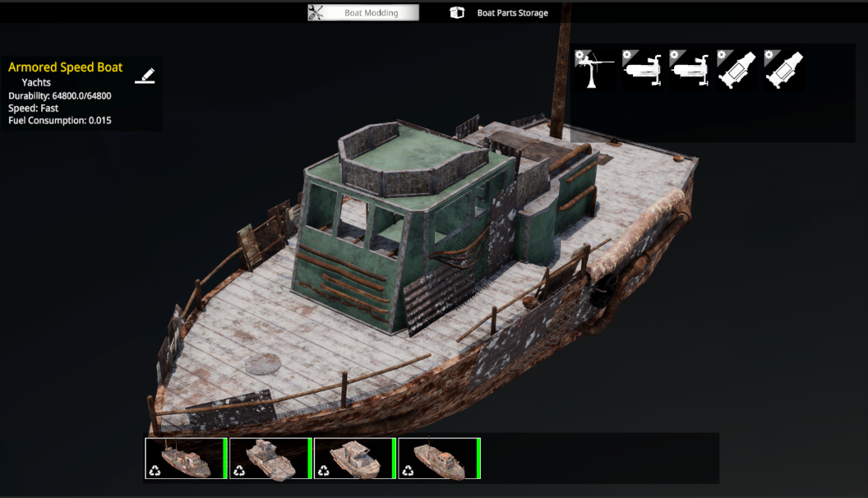Click the green durability bar of the first boat

(225, 458)
